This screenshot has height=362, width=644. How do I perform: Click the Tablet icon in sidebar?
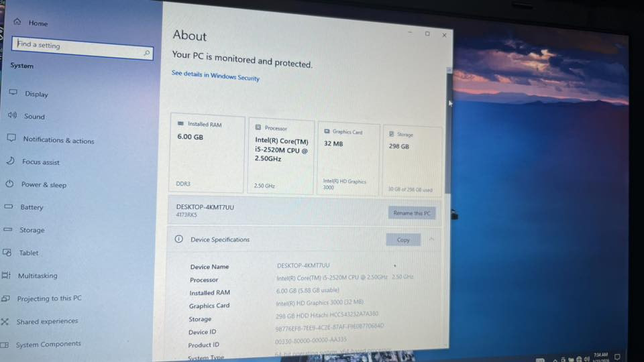(7, 253)
